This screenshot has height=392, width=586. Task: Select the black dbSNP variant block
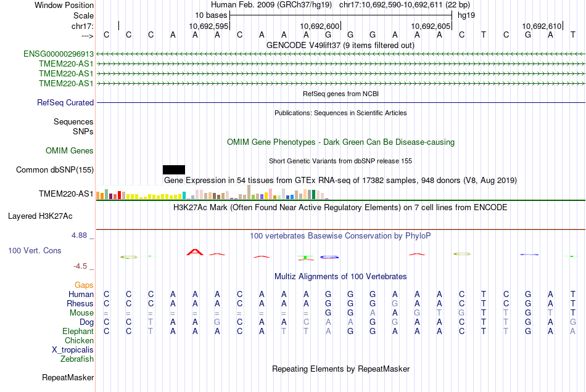coord(174,170)
